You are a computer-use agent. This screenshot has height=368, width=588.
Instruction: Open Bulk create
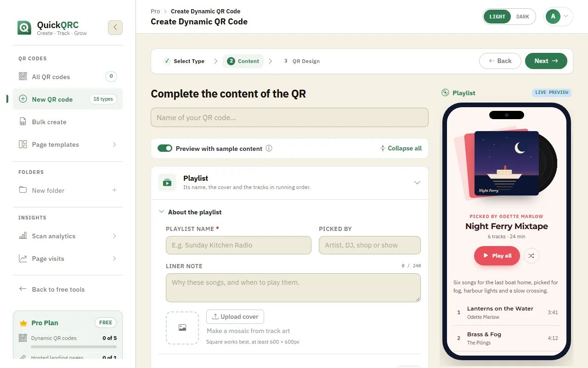coord(68,122)
